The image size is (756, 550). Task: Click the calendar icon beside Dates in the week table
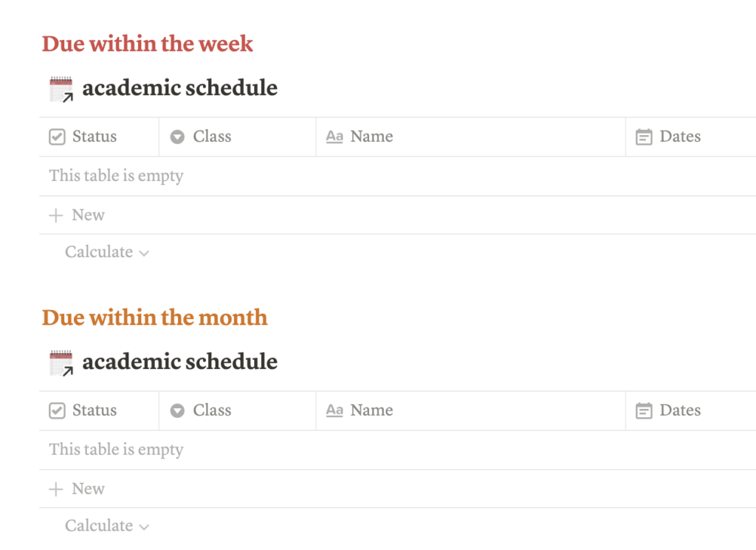(643, 137)
